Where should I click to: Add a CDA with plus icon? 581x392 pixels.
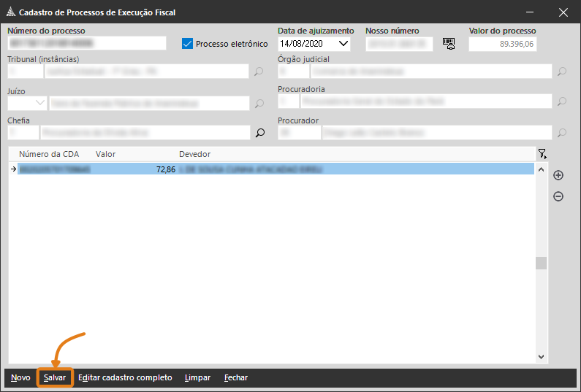tap(558, 175)
